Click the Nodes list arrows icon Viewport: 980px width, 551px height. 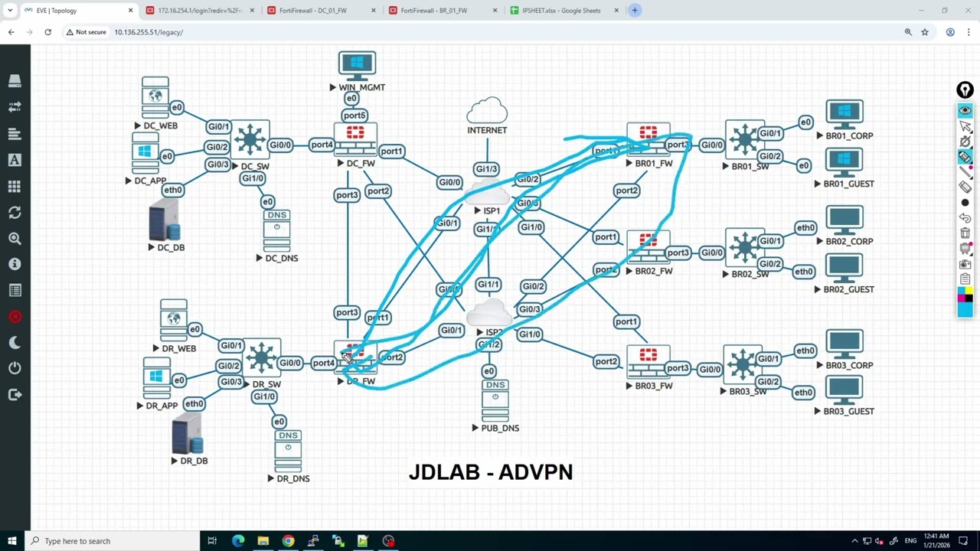15,107
